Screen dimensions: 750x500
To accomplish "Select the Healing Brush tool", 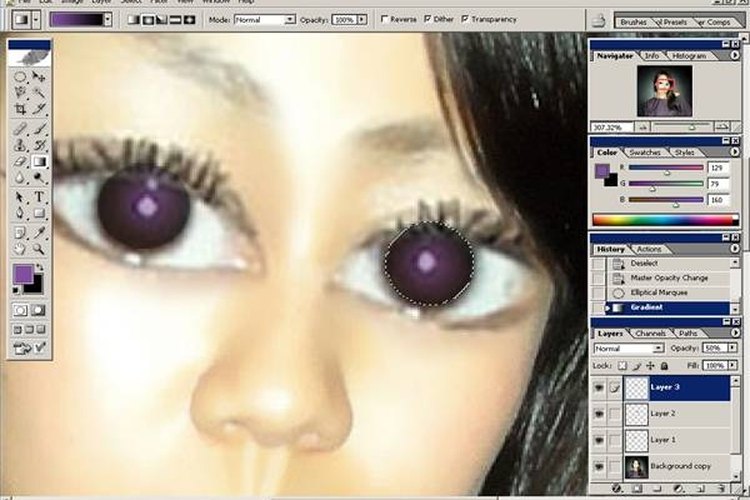I will pos(20,128).
